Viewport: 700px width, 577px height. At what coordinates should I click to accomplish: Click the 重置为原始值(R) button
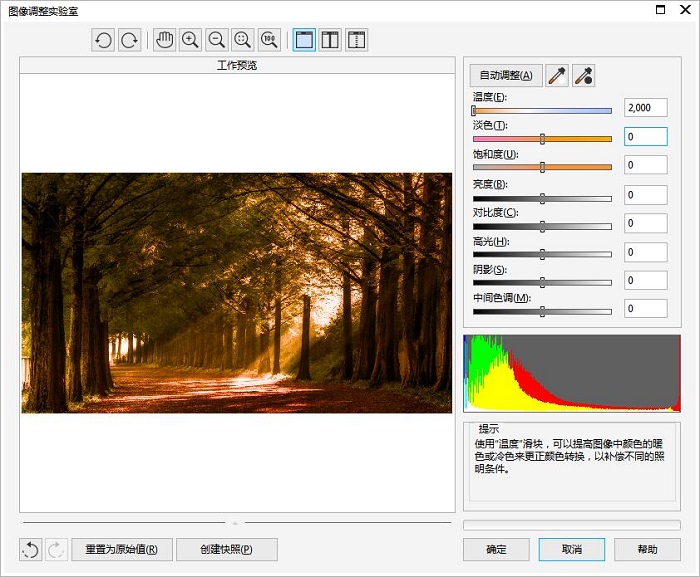click(122, 549)
